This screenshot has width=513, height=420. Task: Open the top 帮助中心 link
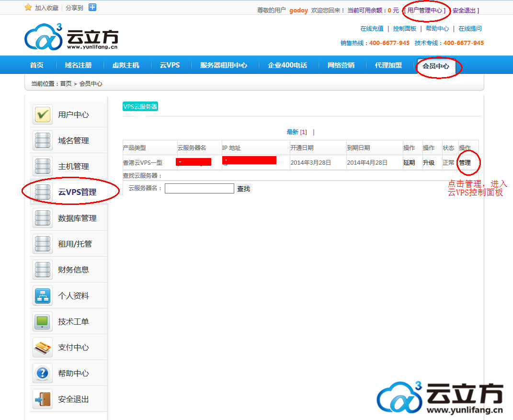coord(437,28)
